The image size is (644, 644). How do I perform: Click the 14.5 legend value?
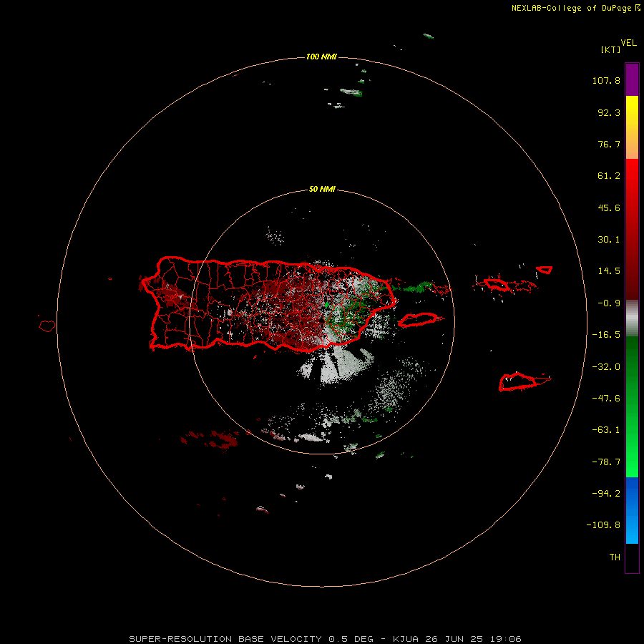pyautogui.click(x=609, y=271)
